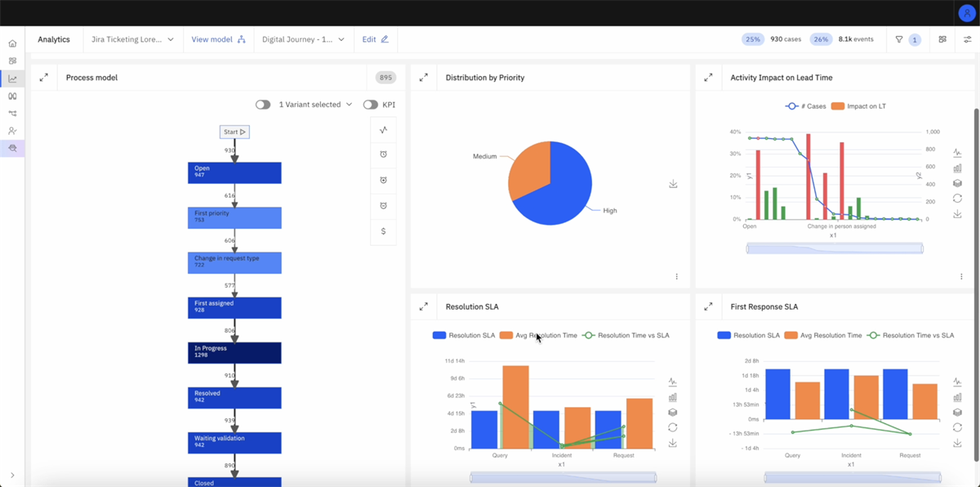The image size is (980, 487).
Task: Select the Home icon in the sidebar
Action: pyautogui.click(x=11, y=42)
